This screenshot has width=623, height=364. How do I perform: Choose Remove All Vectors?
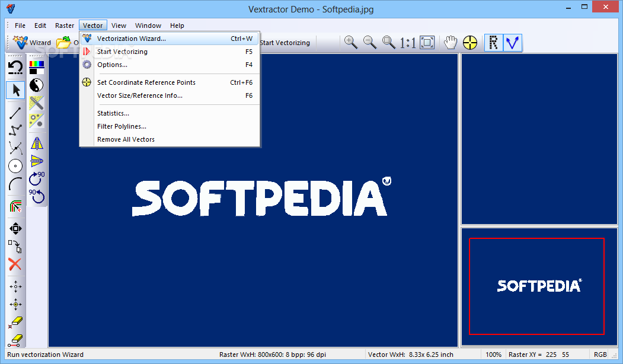170,139
